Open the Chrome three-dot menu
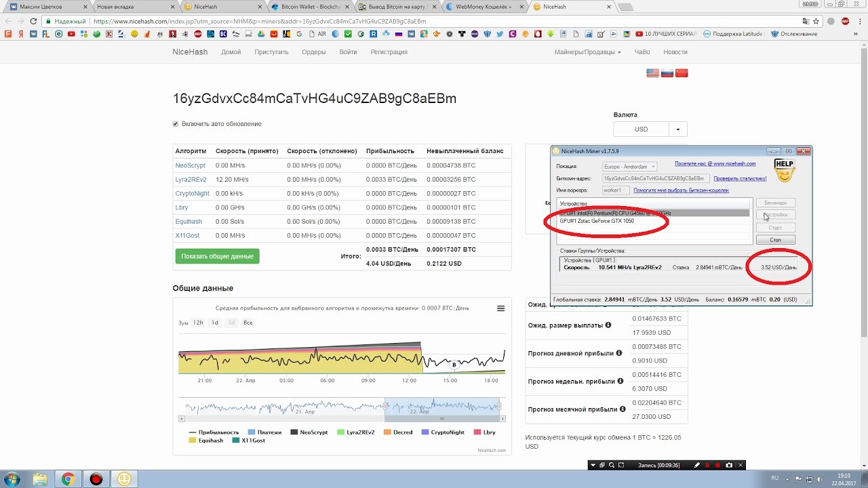This screenshot has width=868, height=488. [x=859, y=21]
